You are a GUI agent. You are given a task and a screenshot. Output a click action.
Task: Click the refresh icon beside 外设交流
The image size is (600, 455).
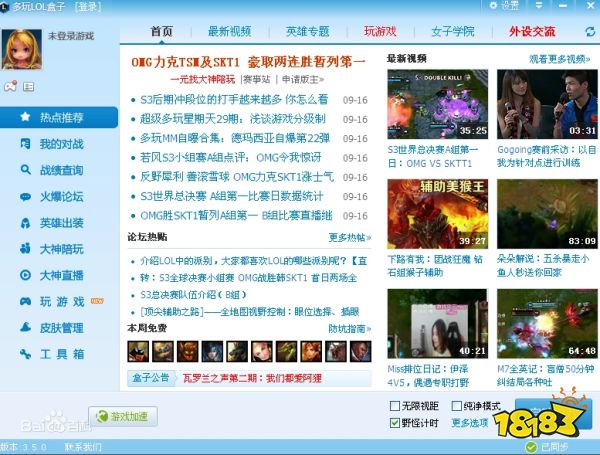(x=590, y=32)
